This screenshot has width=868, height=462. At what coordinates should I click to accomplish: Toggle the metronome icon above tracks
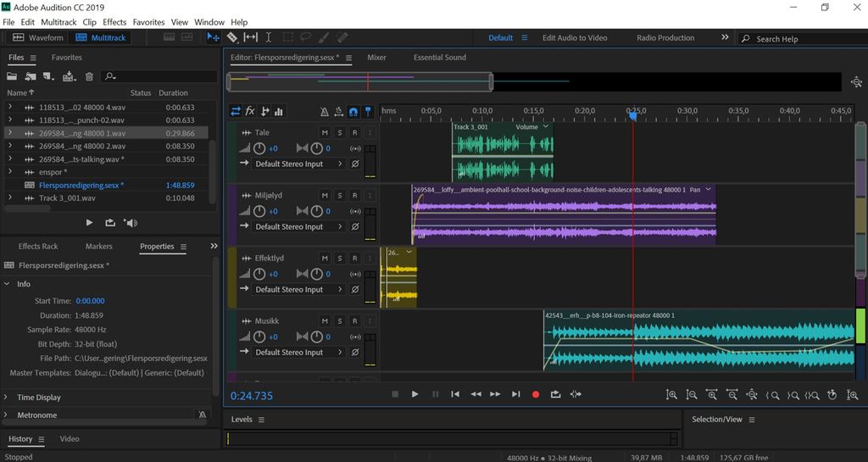(324, 111)
